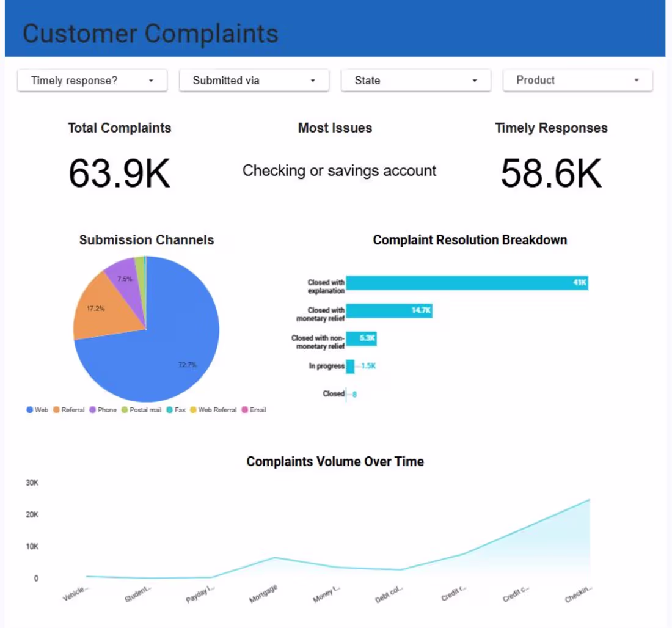Click the Web legend color dot

point(29,409)
